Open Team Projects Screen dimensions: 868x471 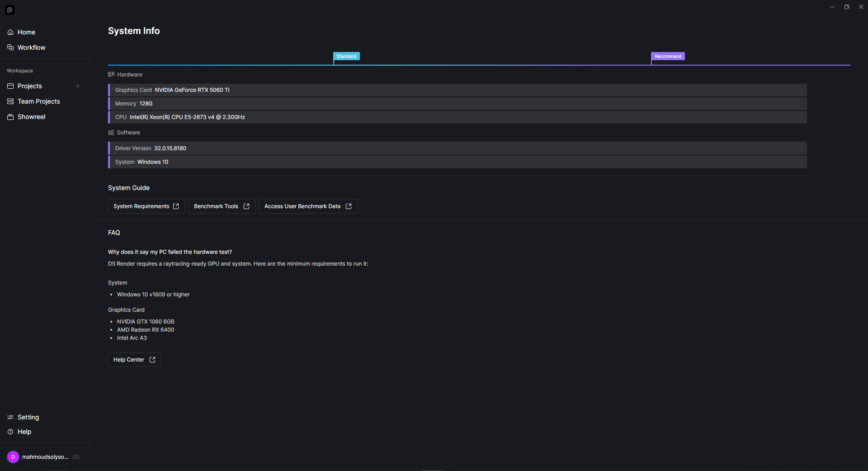pos(38,101)
